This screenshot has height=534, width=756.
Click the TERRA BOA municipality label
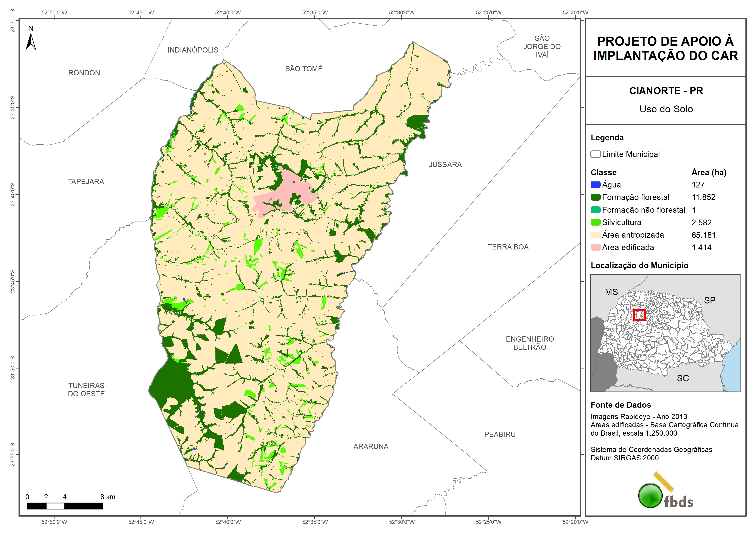tap(508, 247)
